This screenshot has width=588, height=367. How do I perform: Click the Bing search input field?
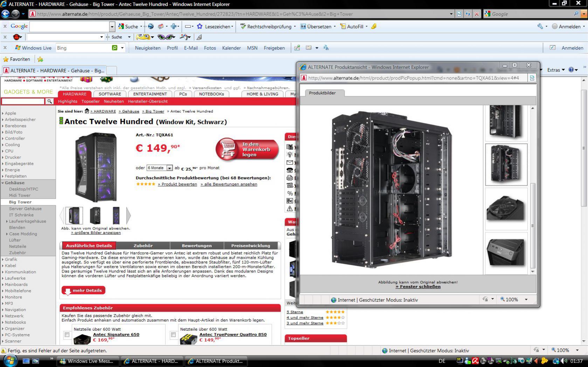(x=83, y=48)
